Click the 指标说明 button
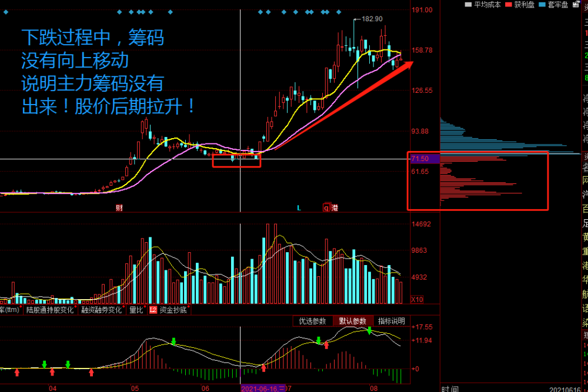Screen dimensions: 588x392 tap(391, 321)
